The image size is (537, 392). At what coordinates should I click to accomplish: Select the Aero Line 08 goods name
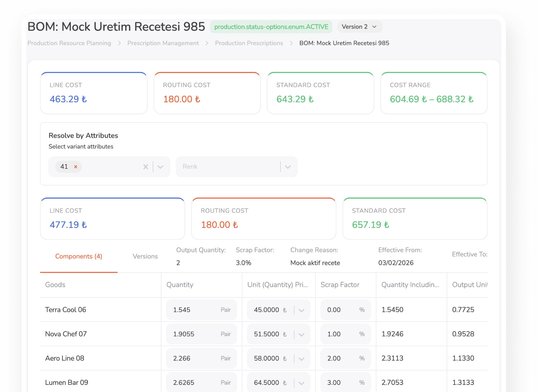pos(65,358)
